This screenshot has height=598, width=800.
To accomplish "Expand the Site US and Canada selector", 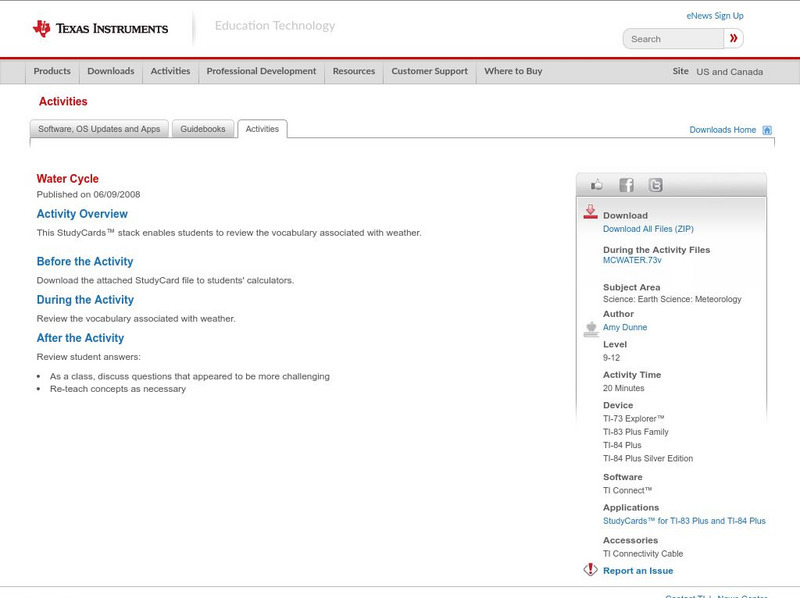I will [718, 72].
